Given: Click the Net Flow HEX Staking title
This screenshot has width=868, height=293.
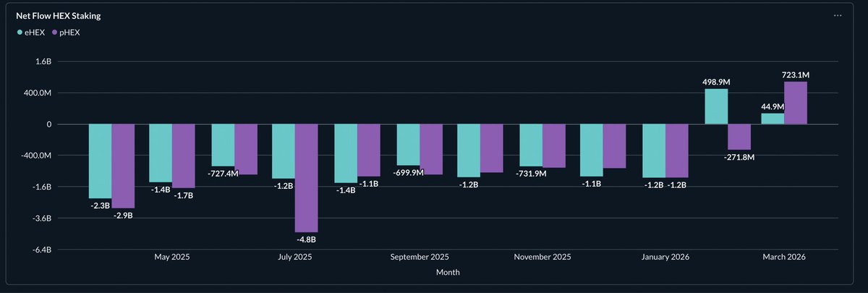Looking at the screenshot, I should (x=58, y=15).
